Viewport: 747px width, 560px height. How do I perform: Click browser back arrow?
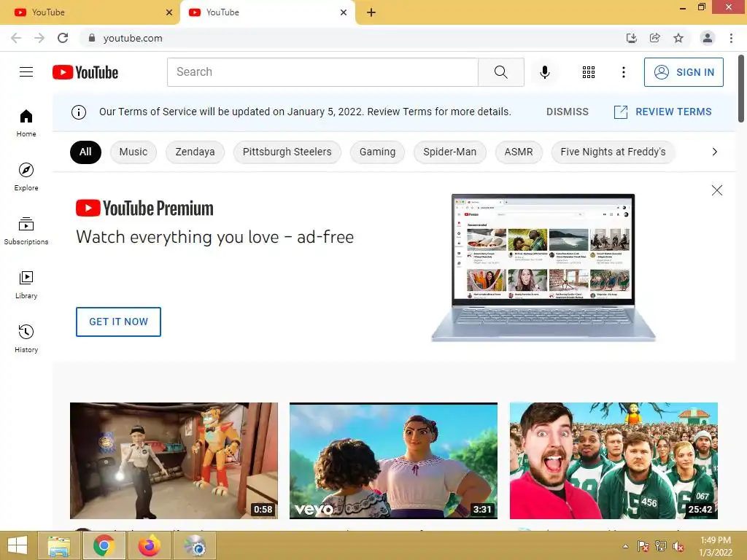click(16, 38)
